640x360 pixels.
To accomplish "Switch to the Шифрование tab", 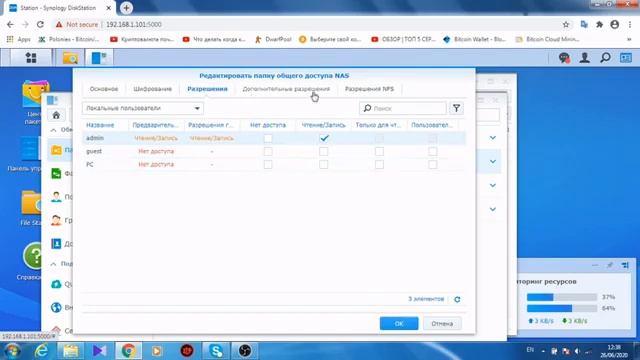I will (152, 89).
